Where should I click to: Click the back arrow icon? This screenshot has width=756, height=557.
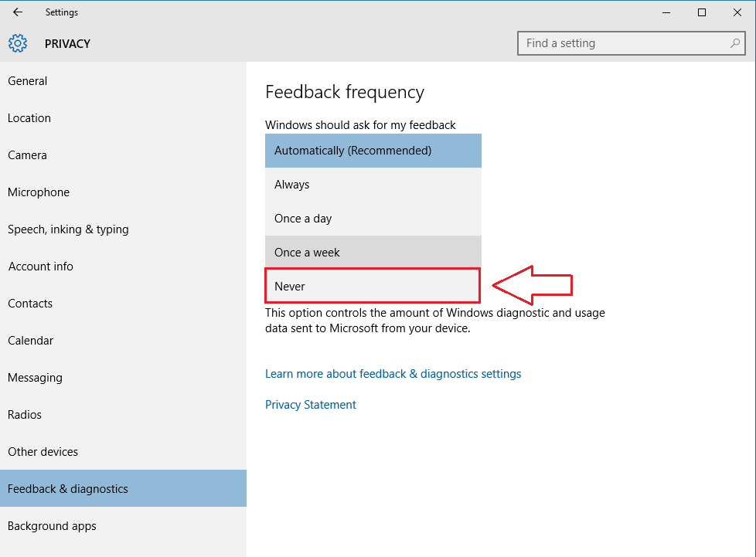coord(18,12)
